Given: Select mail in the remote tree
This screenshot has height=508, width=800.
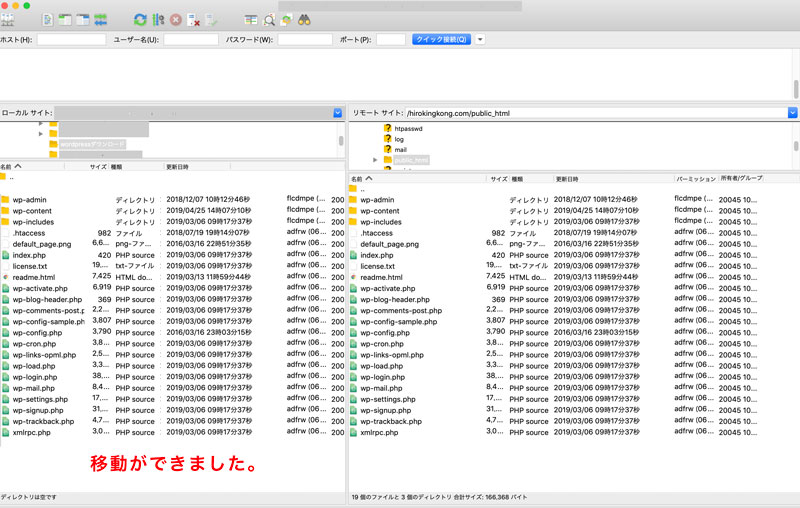Looking at the screenshot, I should click(x=401, y=150).
